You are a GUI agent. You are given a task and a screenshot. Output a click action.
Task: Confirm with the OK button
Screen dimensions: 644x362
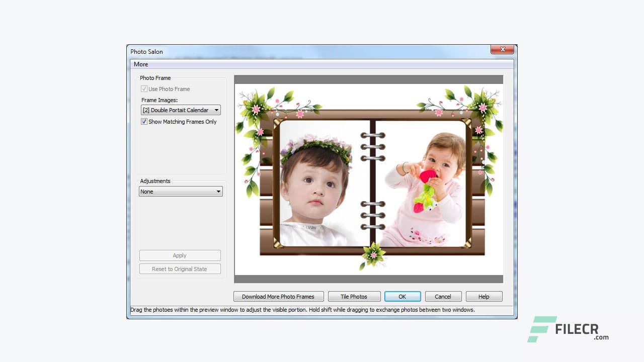click(403, 296)
